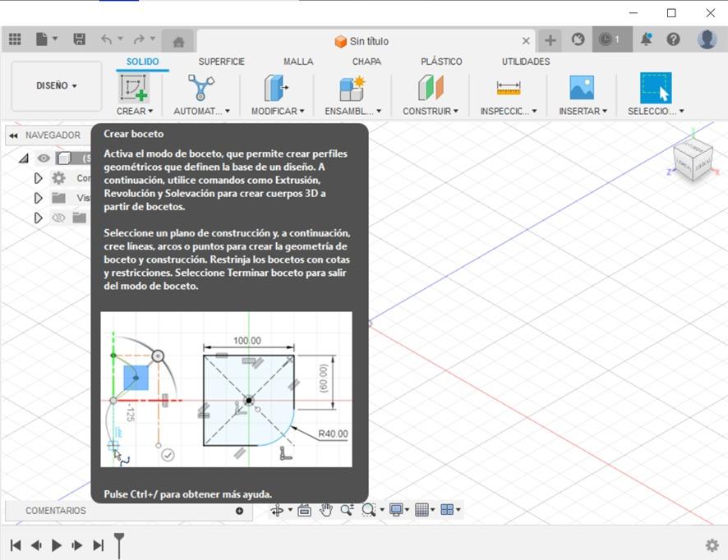The image size is (728, 560).
Task: Switch to the SUPERFICIE tab
Action: point(222,62)
